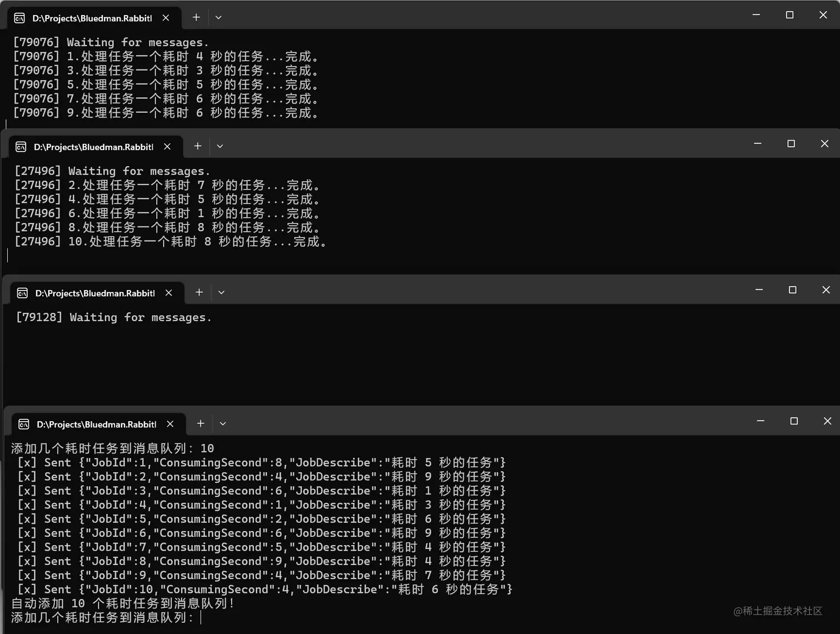Click the [79076] line for task 3
Image resolution: width=840 pixels, height=634 pixels.
tap(166, 71)
